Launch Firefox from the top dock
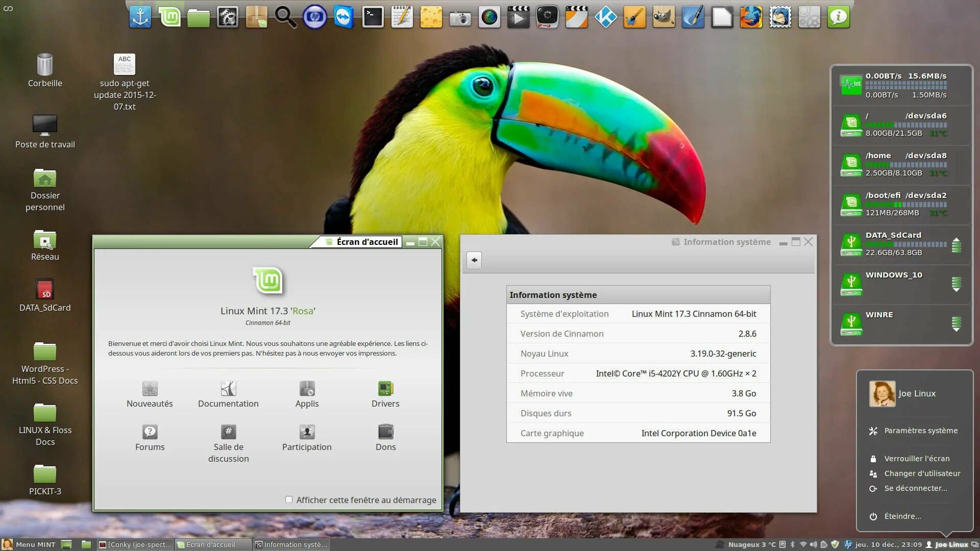The height and width of the screenshot is (551, 980). (751, 17)
